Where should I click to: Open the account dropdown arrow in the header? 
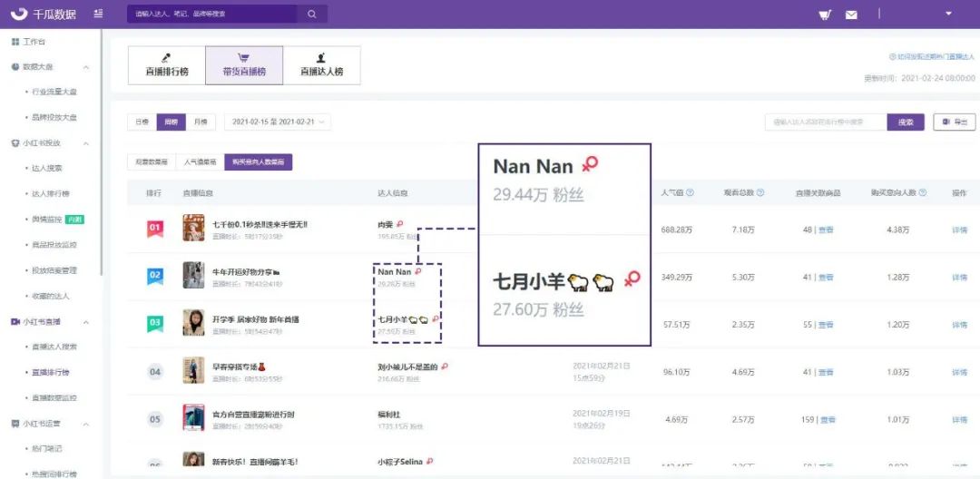coord(948,13)
